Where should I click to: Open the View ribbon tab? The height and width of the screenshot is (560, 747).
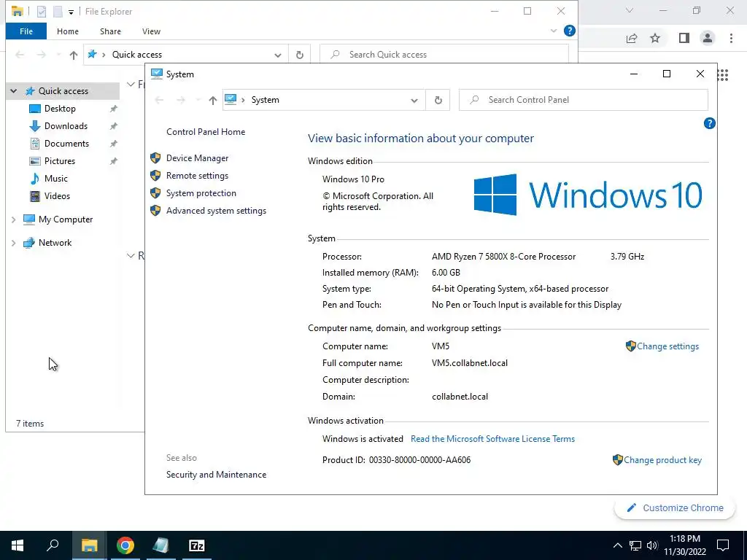[151, 31]
